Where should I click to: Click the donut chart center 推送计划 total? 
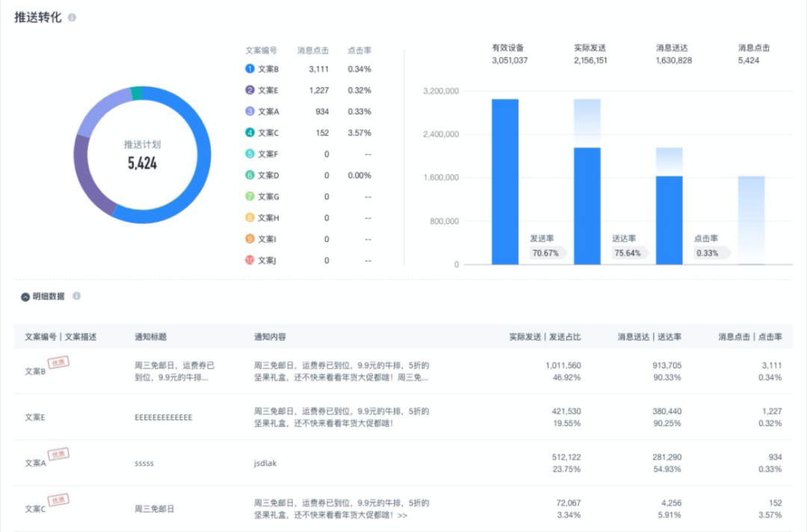[142, 155]
